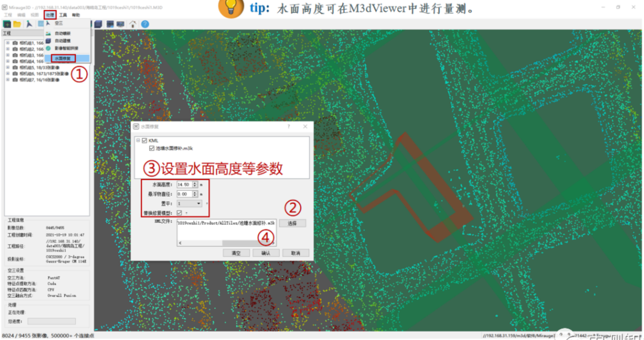Click the blue help question mark icon
The image size is (644, 340).
coord(144,24)
